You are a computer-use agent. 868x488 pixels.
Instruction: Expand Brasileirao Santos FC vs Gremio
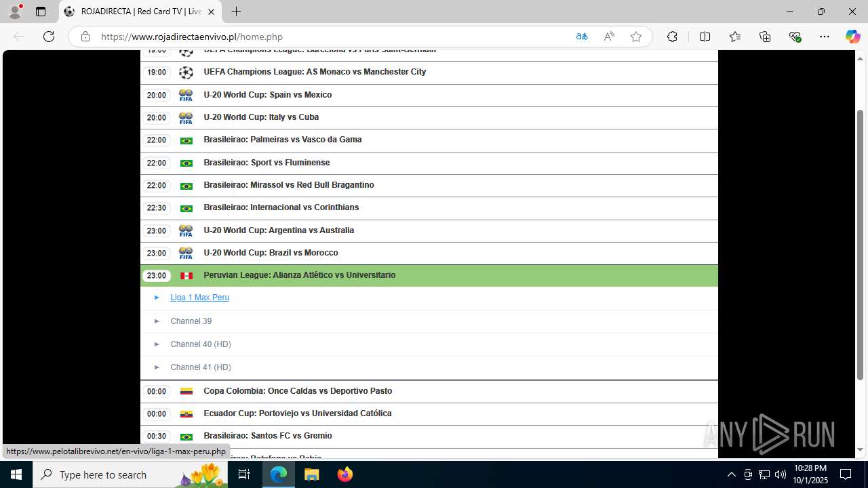point(429,436)
